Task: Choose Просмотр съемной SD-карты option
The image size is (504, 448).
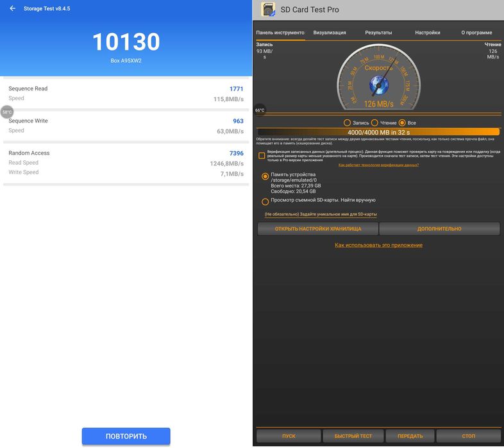Action: click(265, 202)
